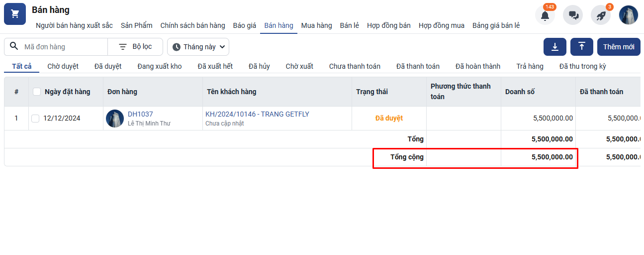Open customer KH/2024/10146 - TRANG GETFLY
This screenshot has height=255, width=644.
(257, 114)
